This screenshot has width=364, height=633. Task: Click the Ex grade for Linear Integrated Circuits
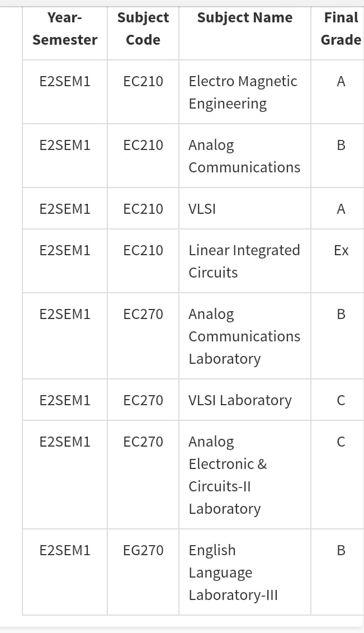[341, 250]
